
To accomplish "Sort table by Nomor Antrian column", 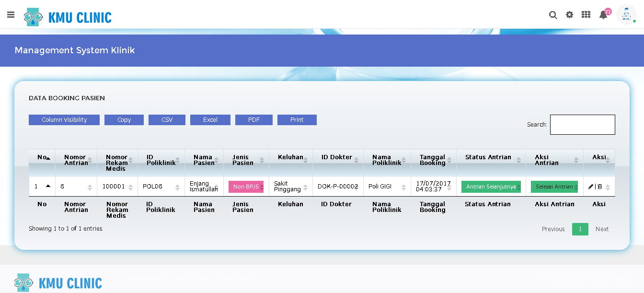I will [x=76, y=160].
